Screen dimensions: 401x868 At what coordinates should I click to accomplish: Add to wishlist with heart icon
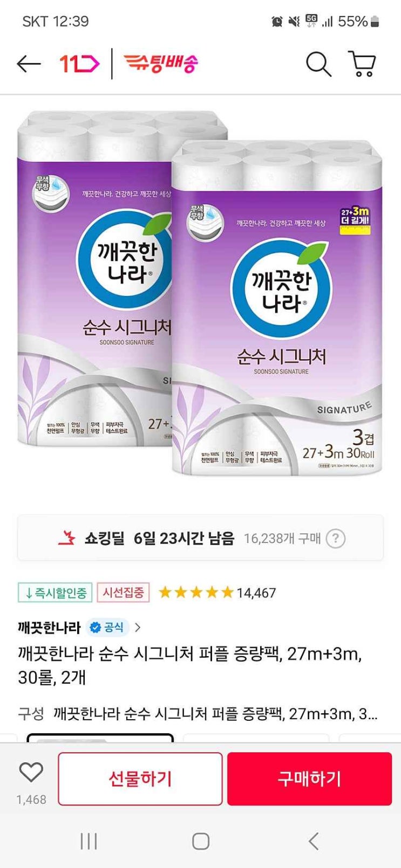31,772
